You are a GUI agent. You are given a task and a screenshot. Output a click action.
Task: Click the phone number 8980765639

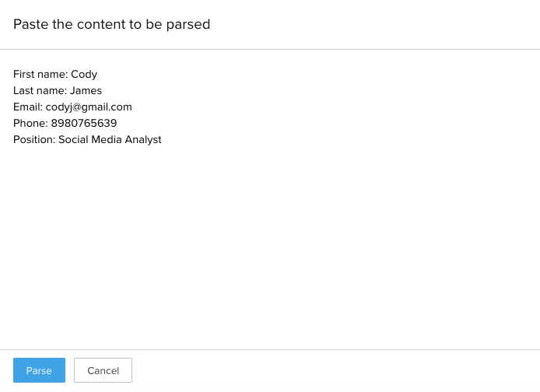(83, 124)
